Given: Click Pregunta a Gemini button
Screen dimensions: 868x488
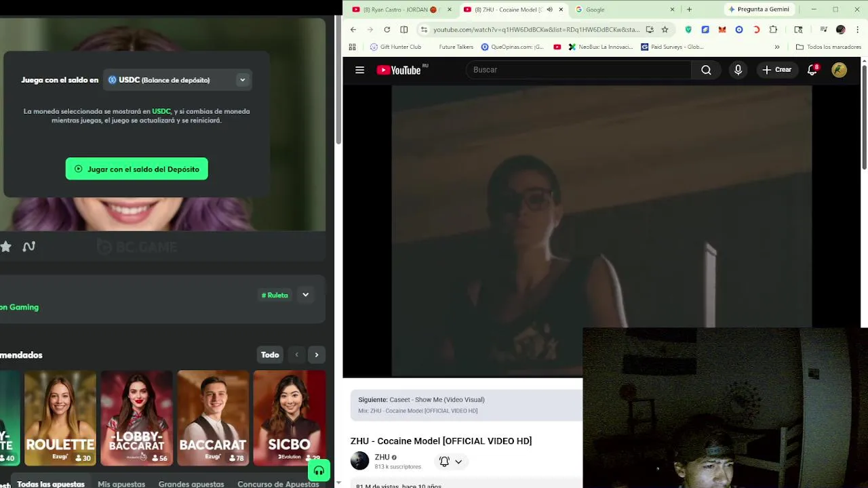Looking at the screenshot, I should (x=758, y=9).
